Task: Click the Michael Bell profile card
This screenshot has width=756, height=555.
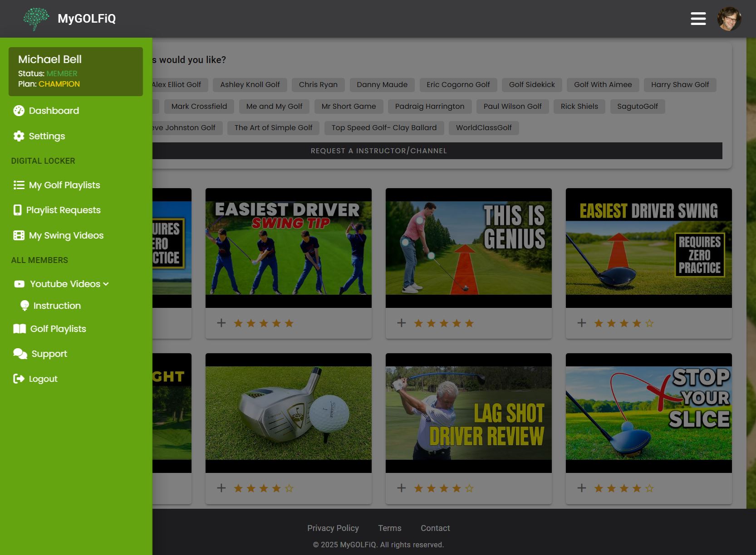Action: click(76, 72)
